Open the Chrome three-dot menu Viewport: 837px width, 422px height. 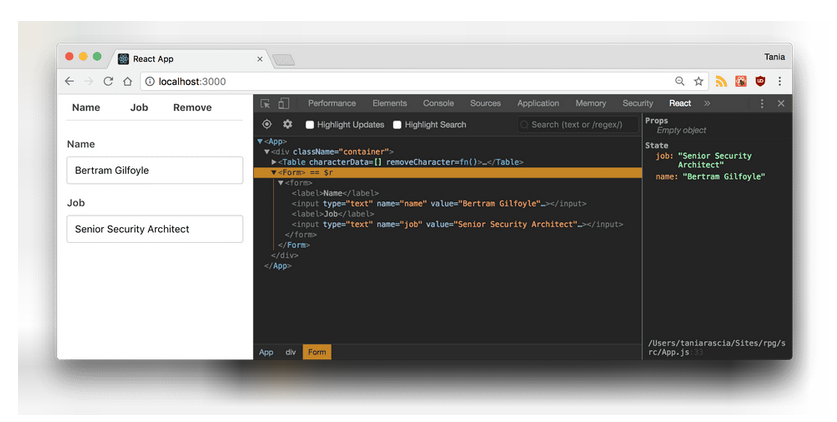pyautogui.click(x=779, y=81)
